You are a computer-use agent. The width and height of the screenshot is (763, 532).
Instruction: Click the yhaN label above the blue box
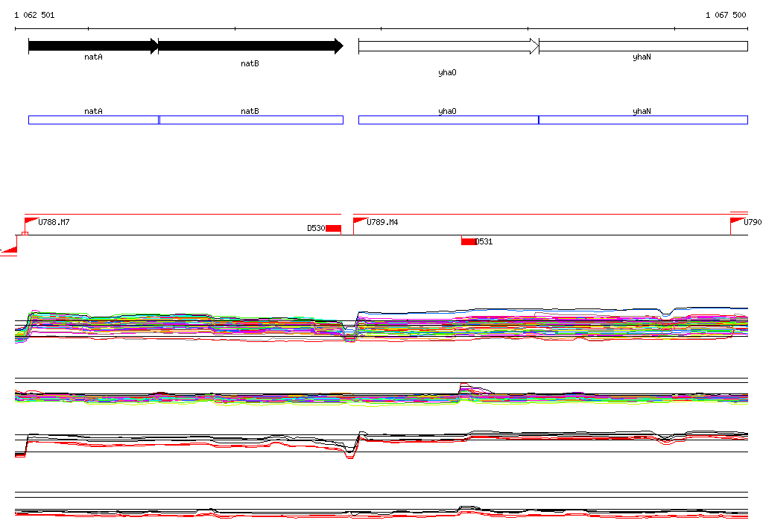click(642, 111)
